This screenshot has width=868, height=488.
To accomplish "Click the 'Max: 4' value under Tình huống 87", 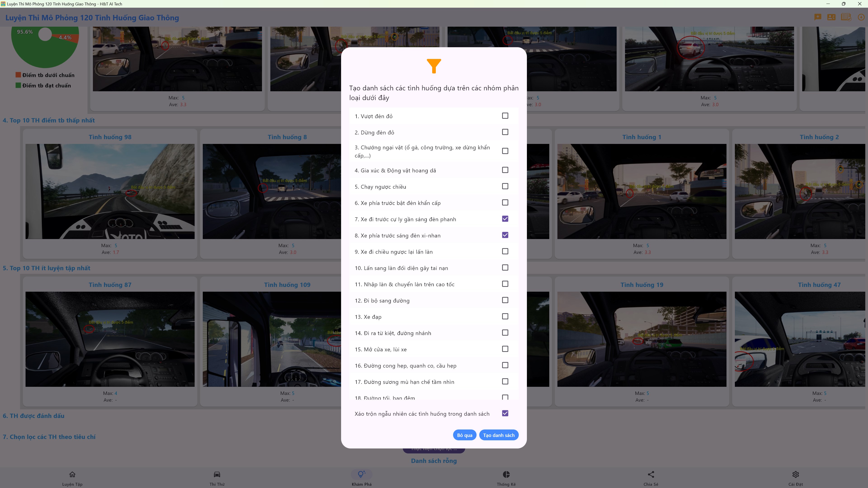I will [110, 393].
